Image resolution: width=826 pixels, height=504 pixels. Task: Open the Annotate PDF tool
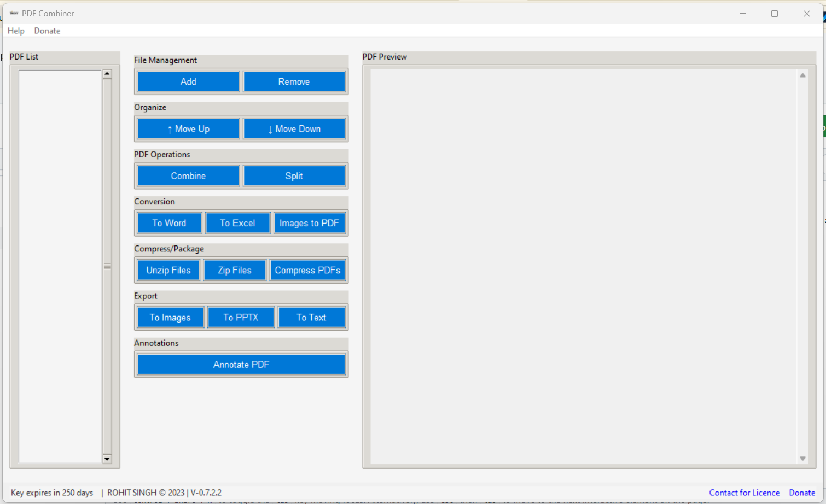(x=241, y=365)
